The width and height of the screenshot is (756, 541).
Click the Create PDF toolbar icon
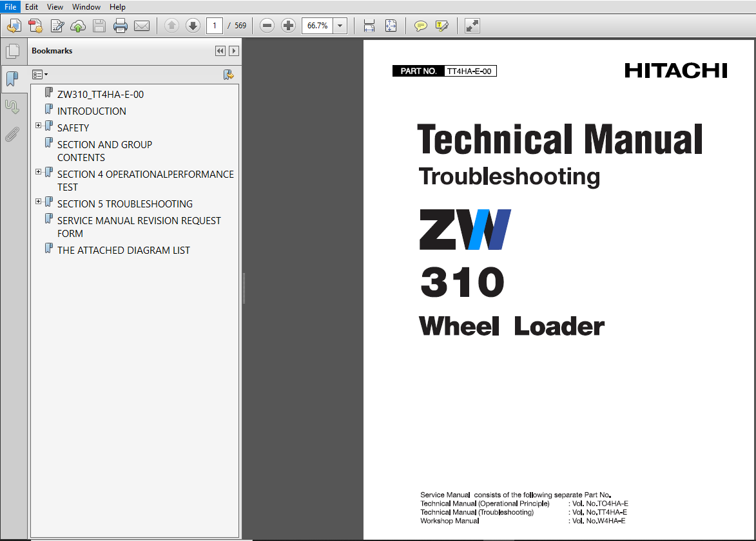14,26
